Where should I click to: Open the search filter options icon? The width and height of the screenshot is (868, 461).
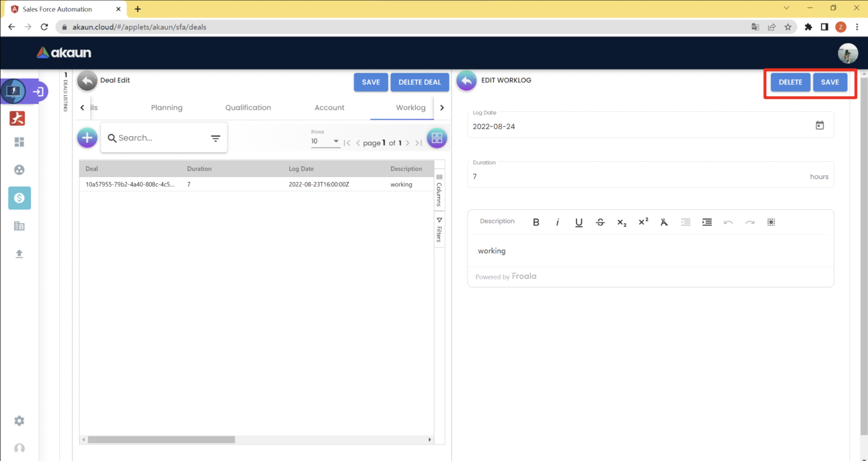pyautogui.click(x=215, y=138)
